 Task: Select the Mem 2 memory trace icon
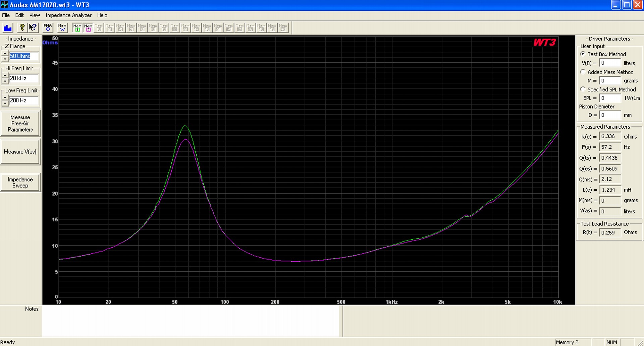tap(88, 28)
